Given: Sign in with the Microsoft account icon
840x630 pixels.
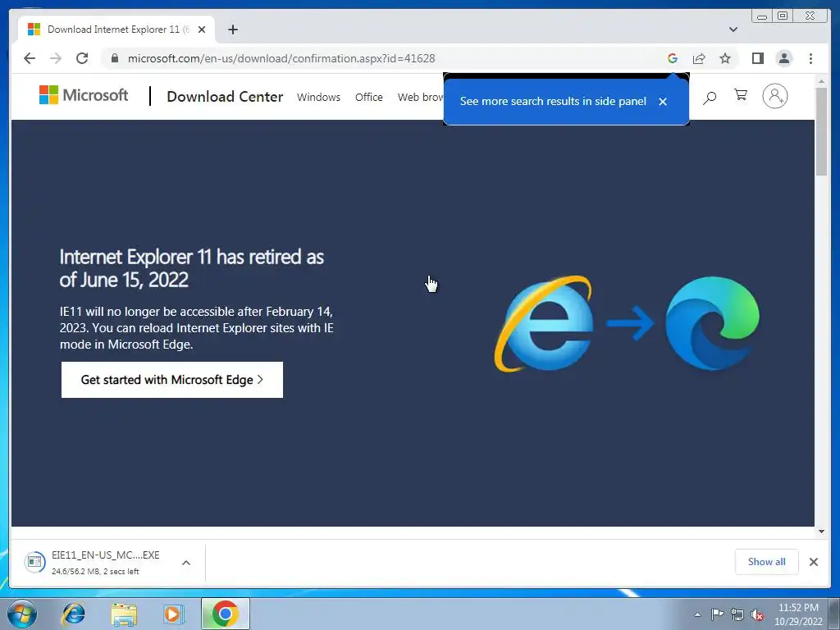Looking at the screenshot, I should click(774, 96).
